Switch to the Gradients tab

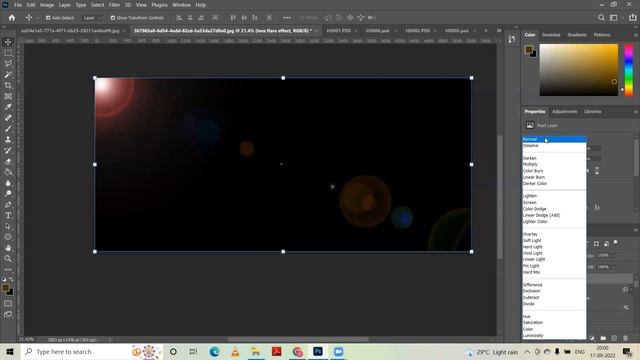(577, 35)
